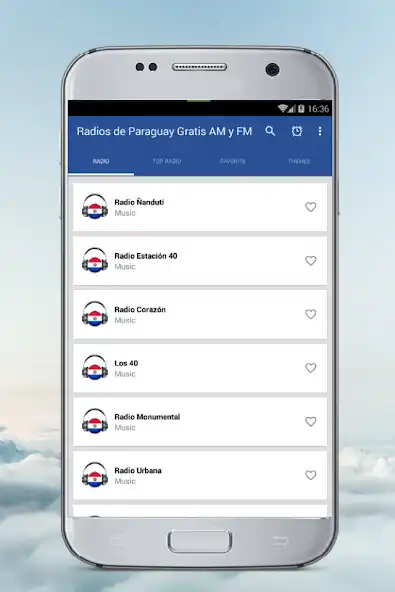Tap the Radio Urbana headphone flag logo
The image size is (395, 592).
(95, 475)
